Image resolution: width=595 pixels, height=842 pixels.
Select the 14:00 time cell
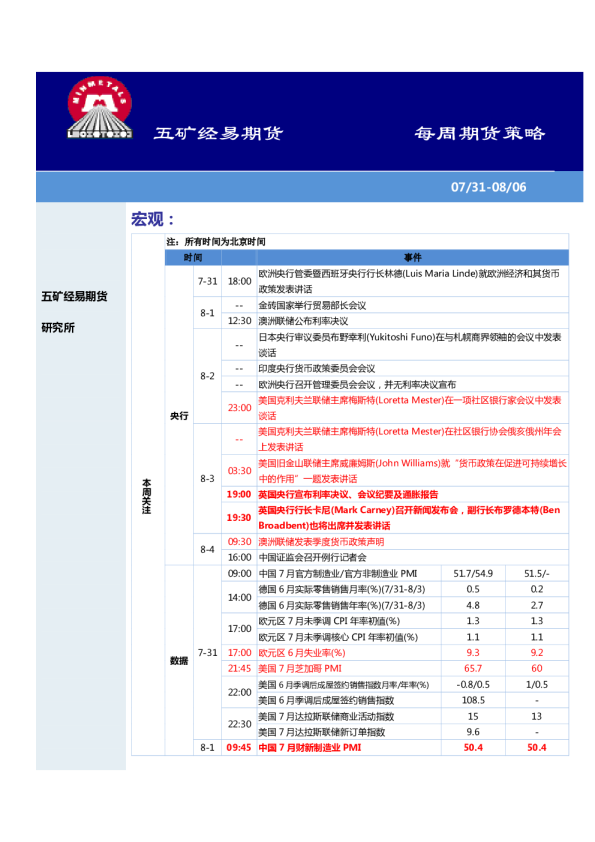click(240, 597)
